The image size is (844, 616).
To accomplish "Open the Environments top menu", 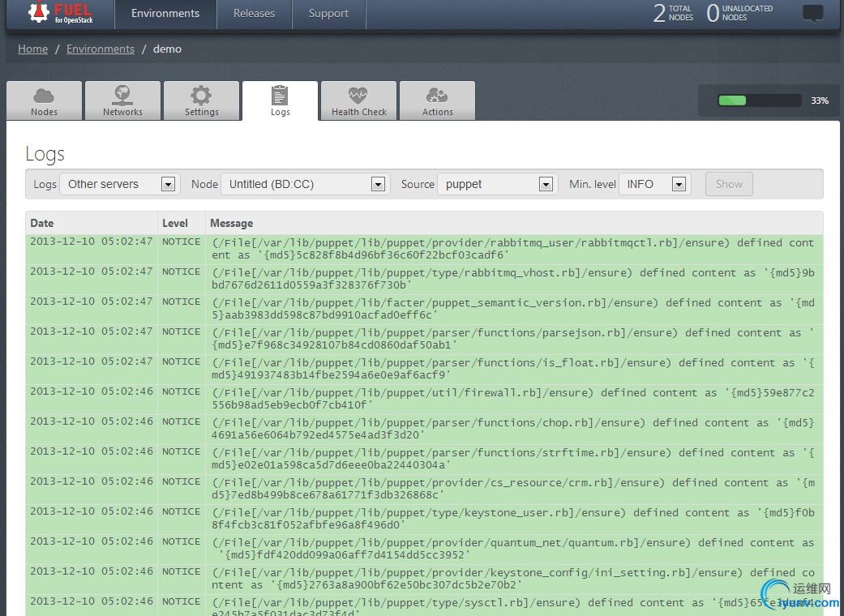I will pyautogui.click(x=165, y=14).
